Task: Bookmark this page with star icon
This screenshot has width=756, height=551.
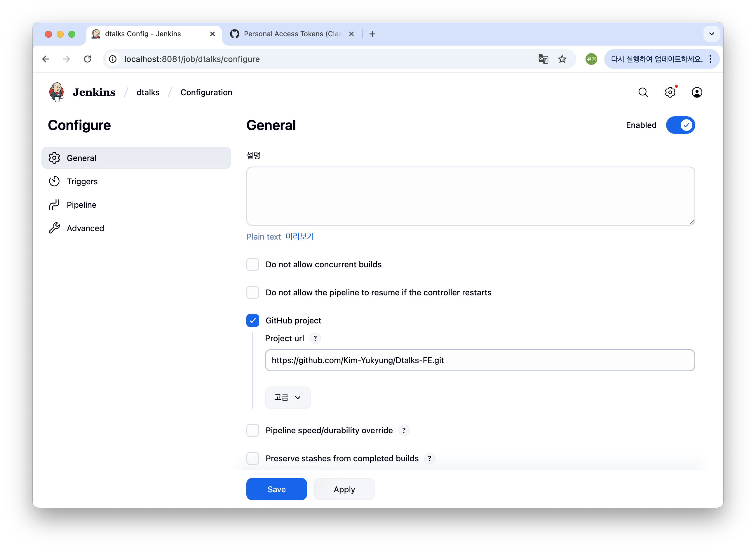Action: point(562,59)
